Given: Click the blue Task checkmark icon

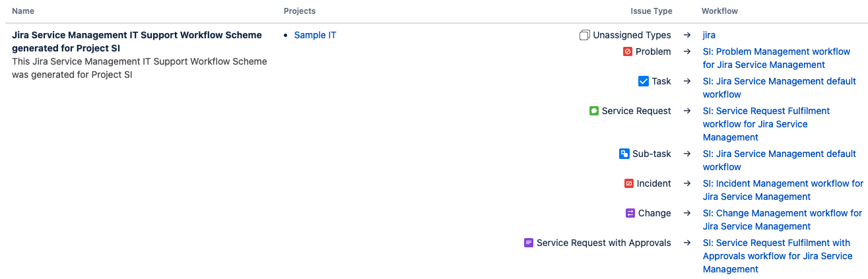Looking at the screenshot, I should pos(644,81).
